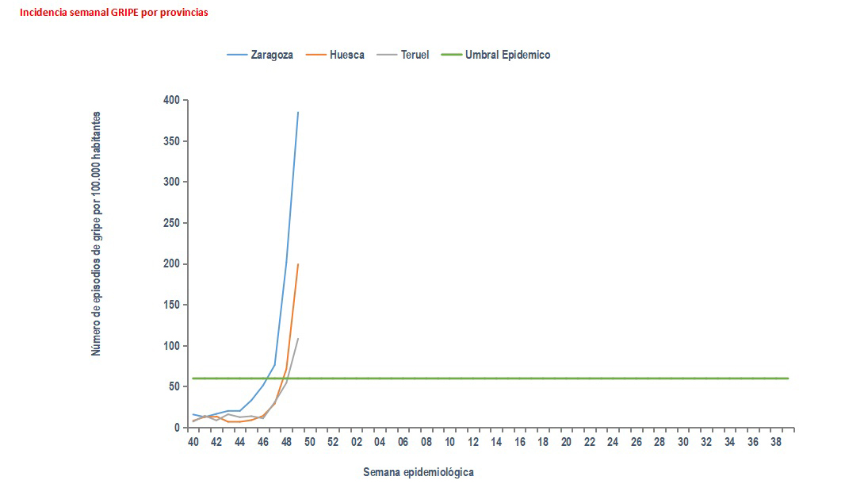Screen dimensions: 868x488
Task: Select the vertical y-axis title about episodios de gripe
Action: pos(96,232)
